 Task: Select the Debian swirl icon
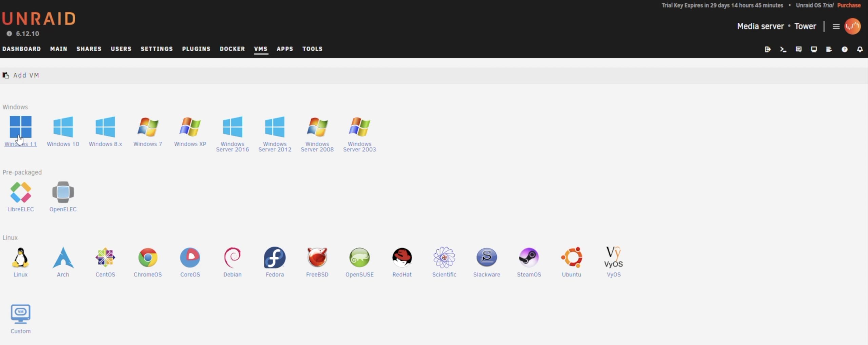coord(232,257)
